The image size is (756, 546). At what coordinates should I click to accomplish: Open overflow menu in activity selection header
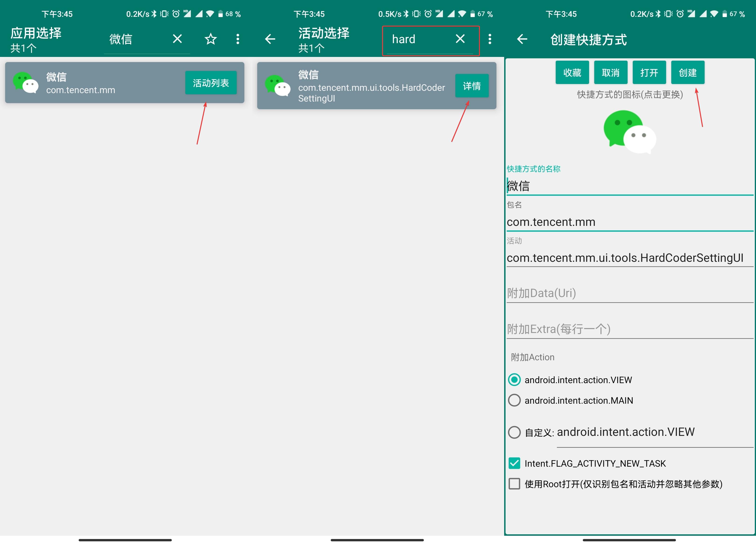click(x=489, y=39)
